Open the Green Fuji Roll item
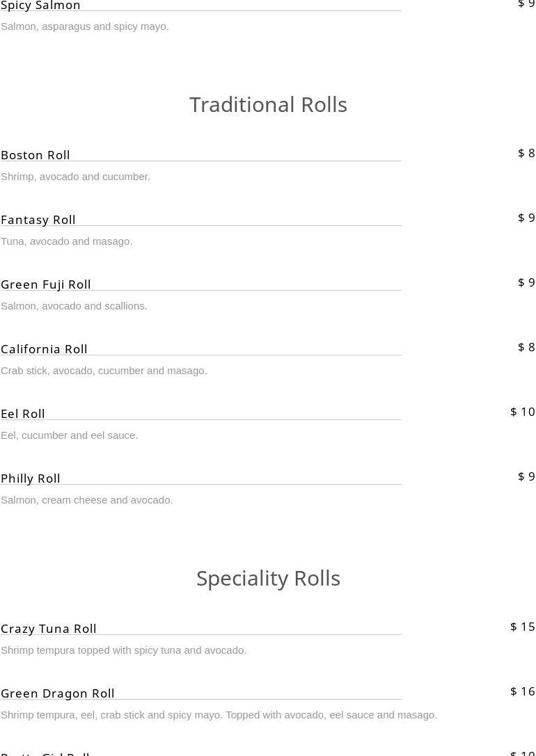 (46, 284)
